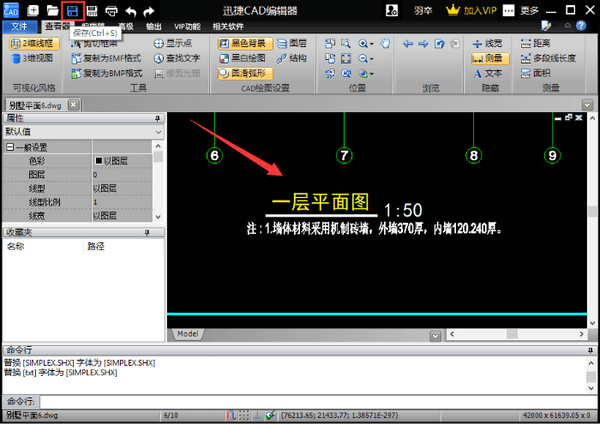Toggle 黑色背景 drawing setting

point(245,43)
